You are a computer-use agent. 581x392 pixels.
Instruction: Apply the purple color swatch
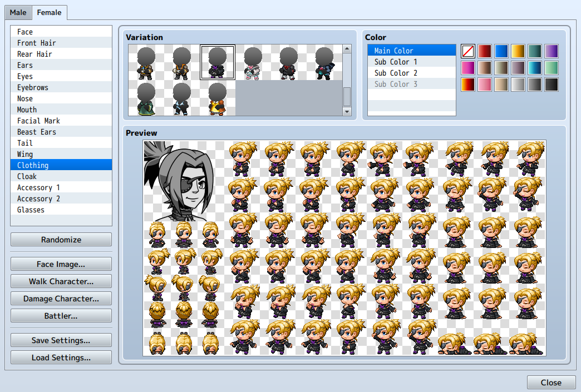552,51
